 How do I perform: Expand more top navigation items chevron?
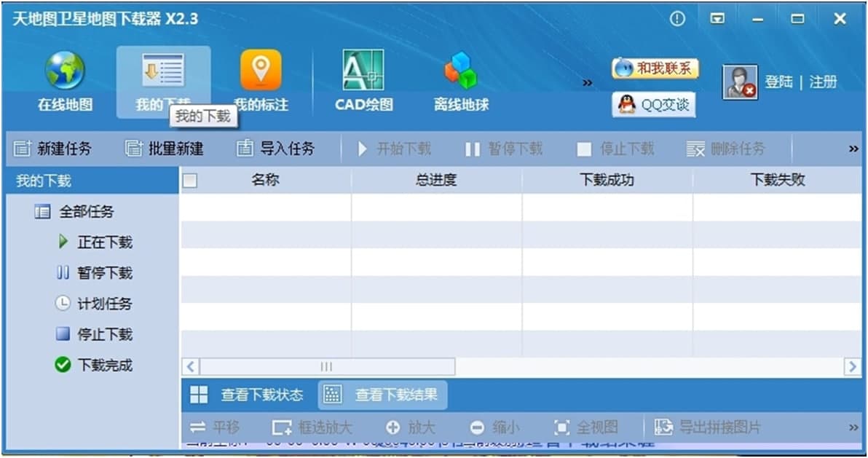pos(587,83)
